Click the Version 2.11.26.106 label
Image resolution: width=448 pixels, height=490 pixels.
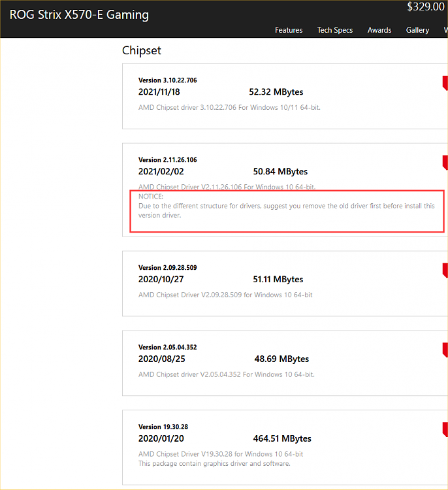[168, 160]
